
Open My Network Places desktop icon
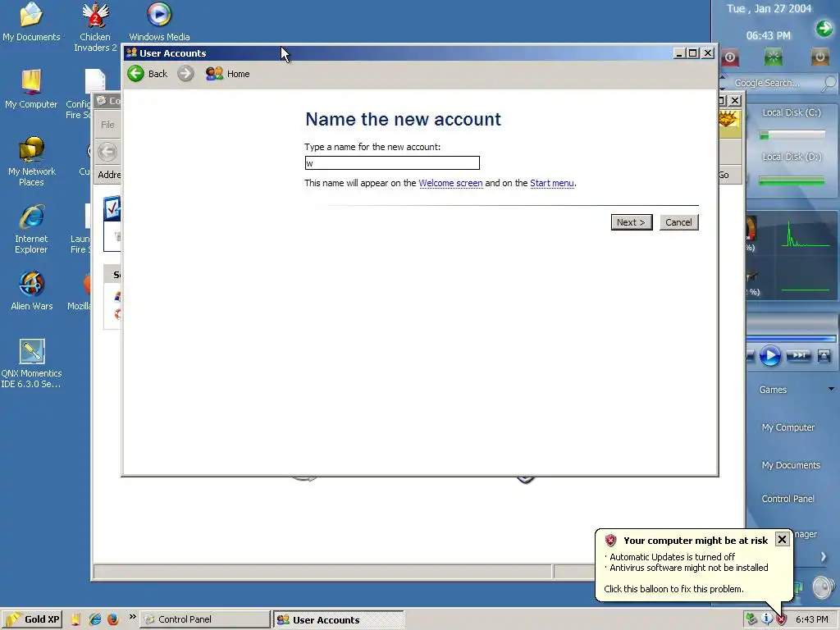pyautogui.click(x=31, y=162)
